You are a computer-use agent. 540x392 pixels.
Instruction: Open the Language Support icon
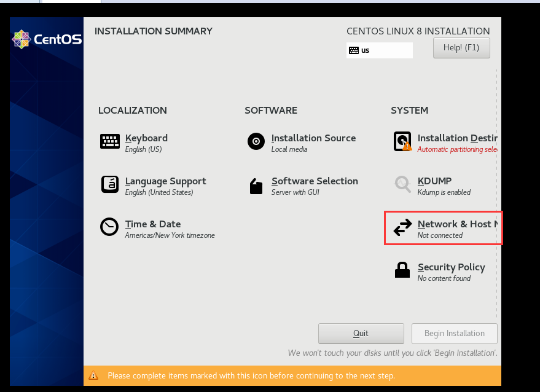click(110, 184)
